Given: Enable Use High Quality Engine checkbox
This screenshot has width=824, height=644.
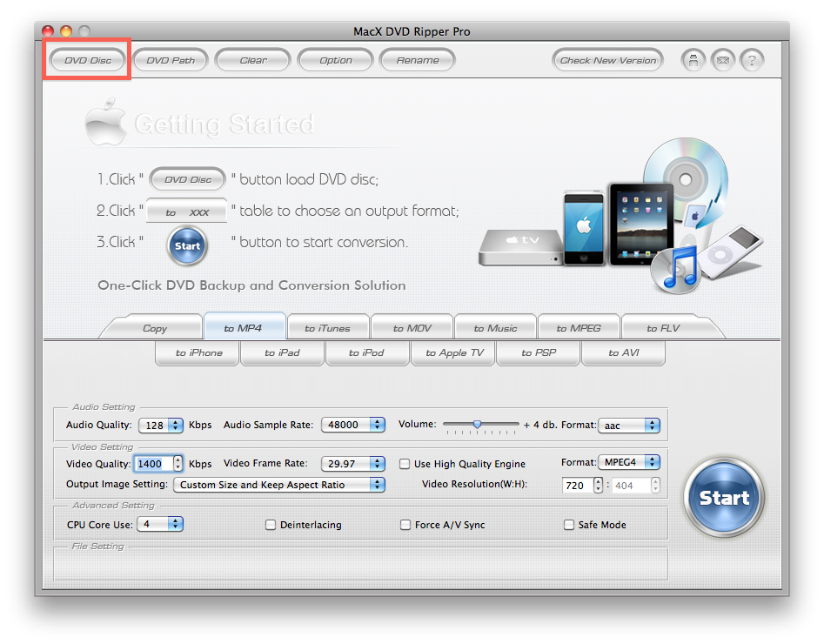Looking at the screenshot, I should coord(405,464).
